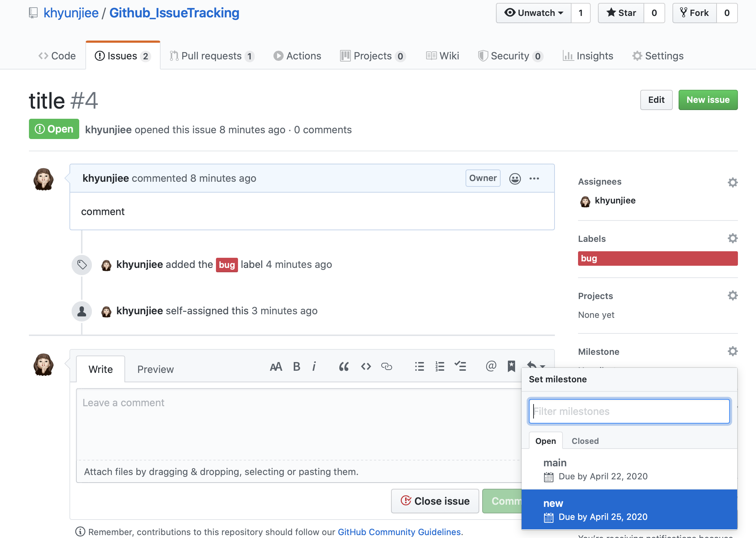The height and width of the screenshot is (538, 756).
Task: Open the Assignees gear menu
Action: [732, 182]
